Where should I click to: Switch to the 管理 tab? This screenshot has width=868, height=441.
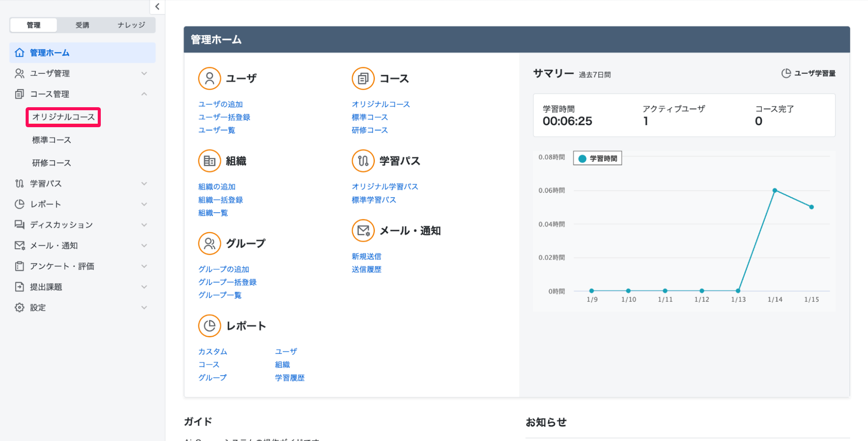33,25
